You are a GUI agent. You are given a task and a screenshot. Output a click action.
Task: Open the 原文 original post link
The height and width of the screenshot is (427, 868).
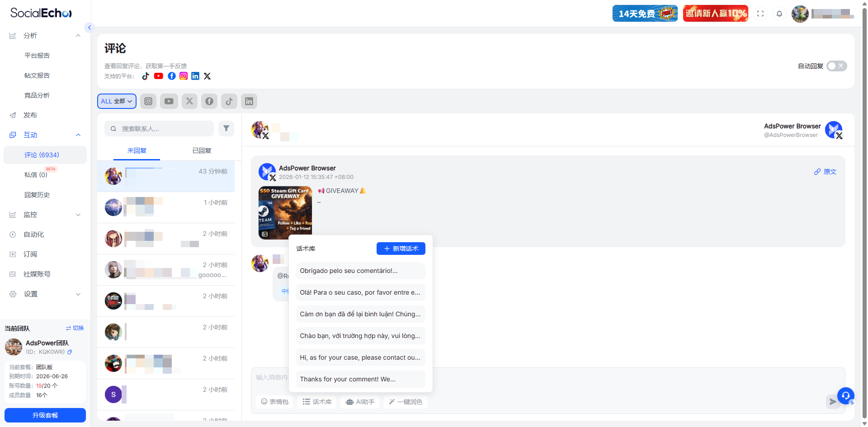click(x=826, y=172)
